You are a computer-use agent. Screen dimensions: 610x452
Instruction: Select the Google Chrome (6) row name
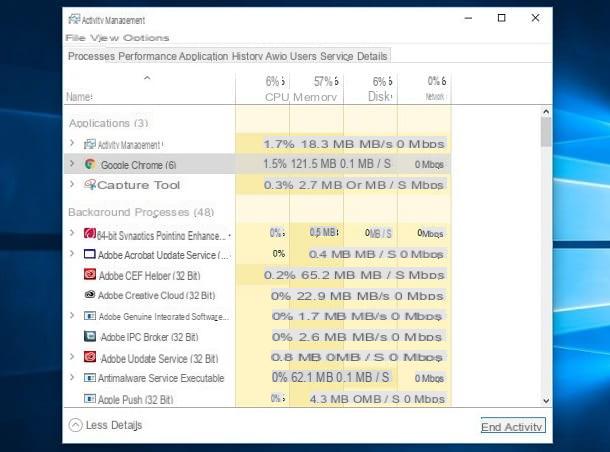tap(138, 165)
